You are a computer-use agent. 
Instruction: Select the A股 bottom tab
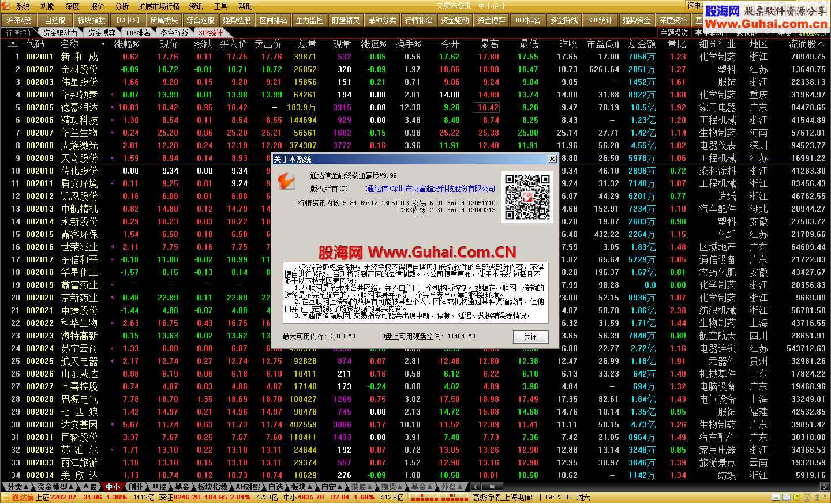coord(90,487)
